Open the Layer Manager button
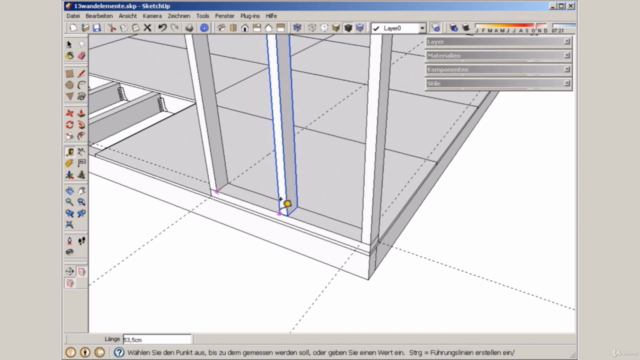This screenshot has height=360, width=640. pos(436,28)
